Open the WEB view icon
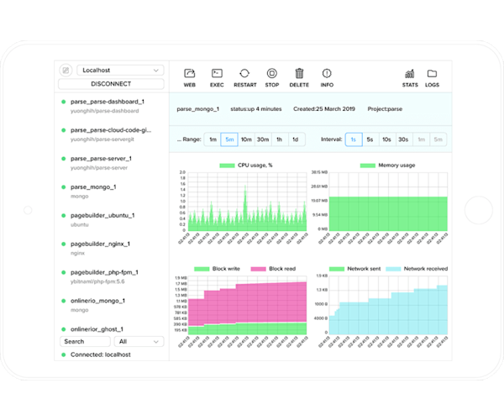 (x=189, y=74)
